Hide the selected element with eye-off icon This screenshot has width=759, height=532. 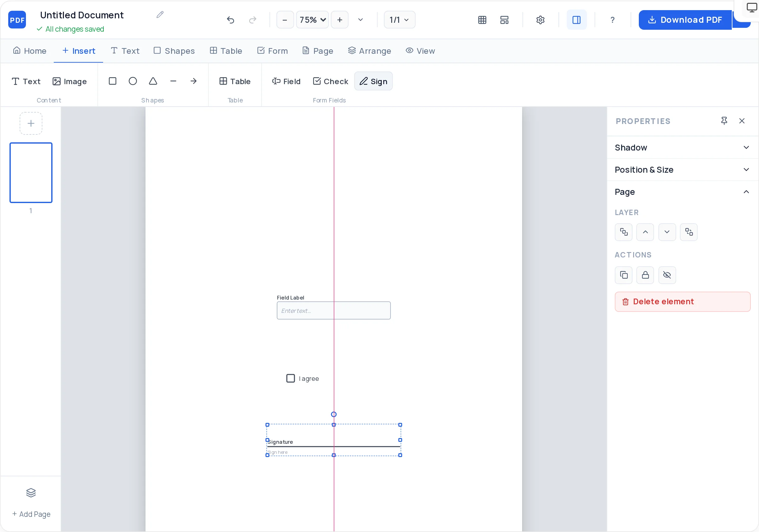(667, 275)
